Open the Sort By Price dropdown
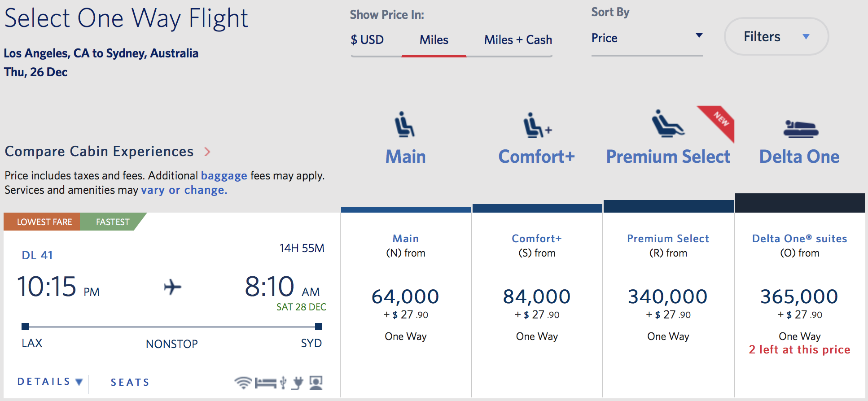868x401 pixels. point(647,38)
